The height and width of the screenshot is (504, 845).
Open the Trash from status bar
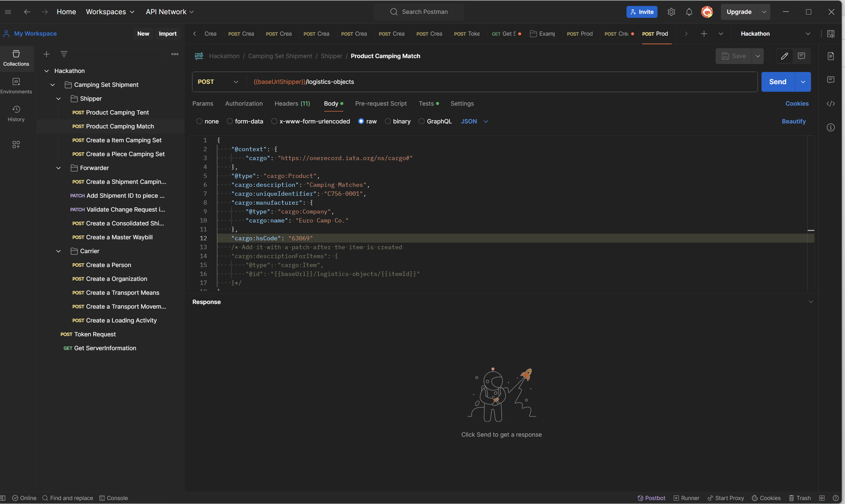coord(800,498)
